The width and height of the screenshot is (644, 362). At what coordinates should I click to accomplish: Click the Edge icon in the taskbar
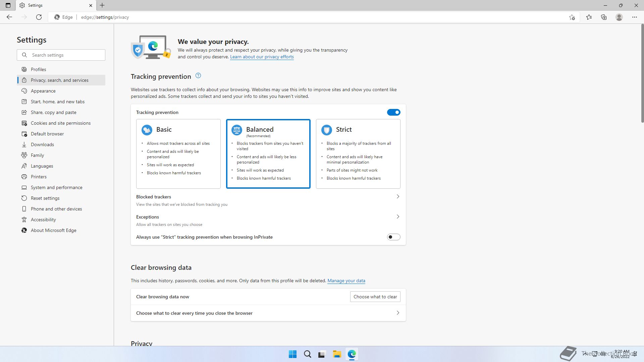(x=352, y=354)
